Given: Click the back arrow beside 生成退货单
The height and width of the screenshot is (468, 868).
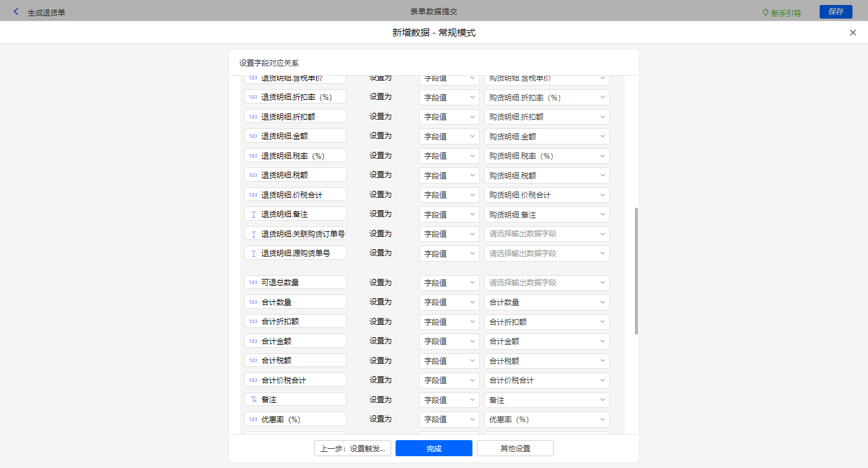Looking at the screenshot, I should pos(16,12).
